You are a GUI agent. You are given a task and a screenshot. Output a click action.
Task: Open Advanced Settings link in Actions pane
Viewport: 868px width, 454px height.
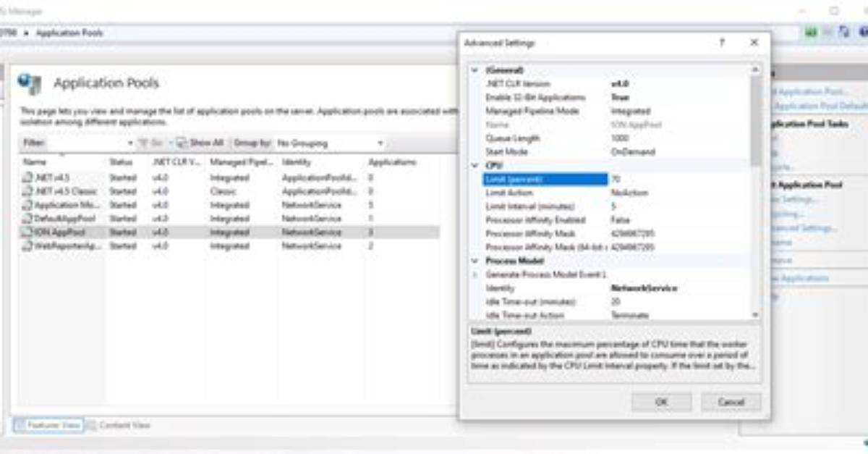coord(803,228)
